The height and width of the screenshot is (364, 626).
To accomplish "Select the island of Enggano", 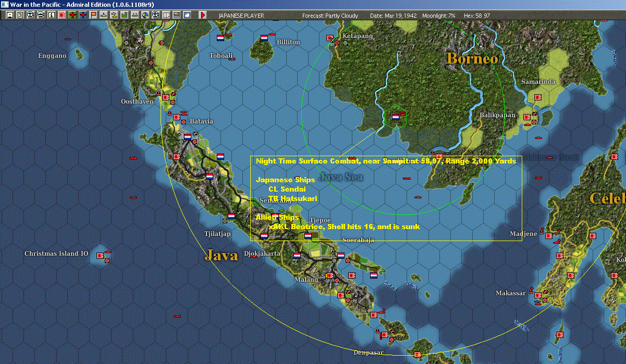I will pyautogui.click(x=79, y=54).
